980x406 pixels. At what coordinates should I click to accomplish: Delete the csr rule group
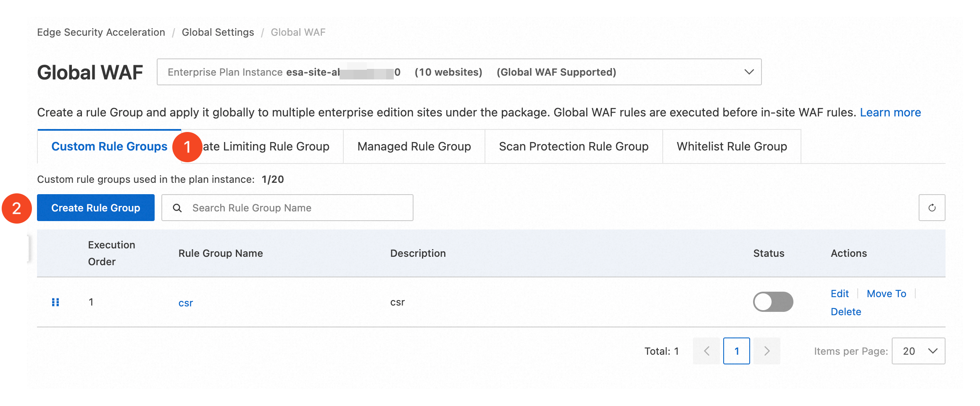point(846,311)
